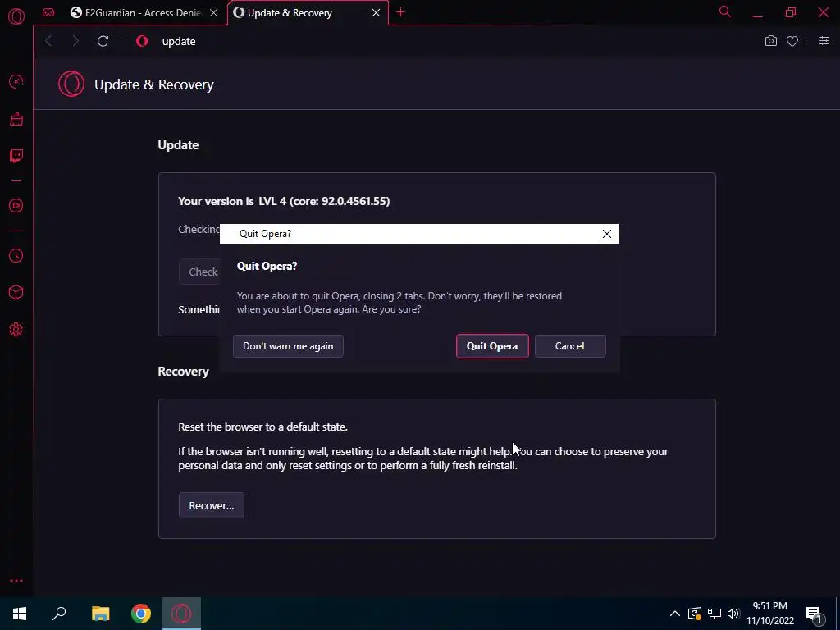Image resolution: width=840 pixels, height=630 pixels.
Task: Open notification center in taskbar
Action: click(814, 614)
